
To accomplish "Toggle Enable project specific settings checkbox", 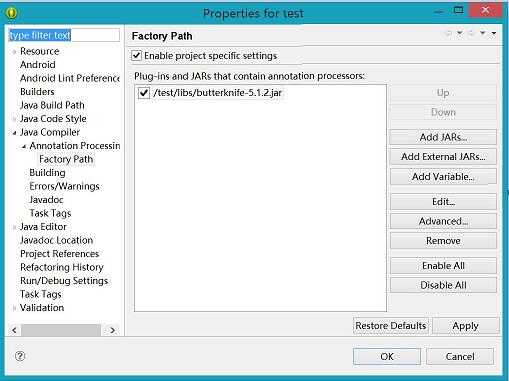I will coord(136,55).
